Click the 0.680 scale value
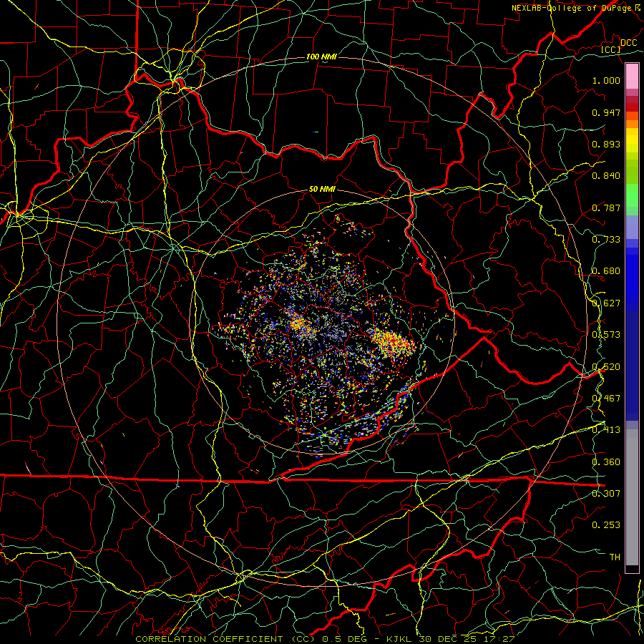Viewport: 644px width, 644px height. tap(606, 271)
